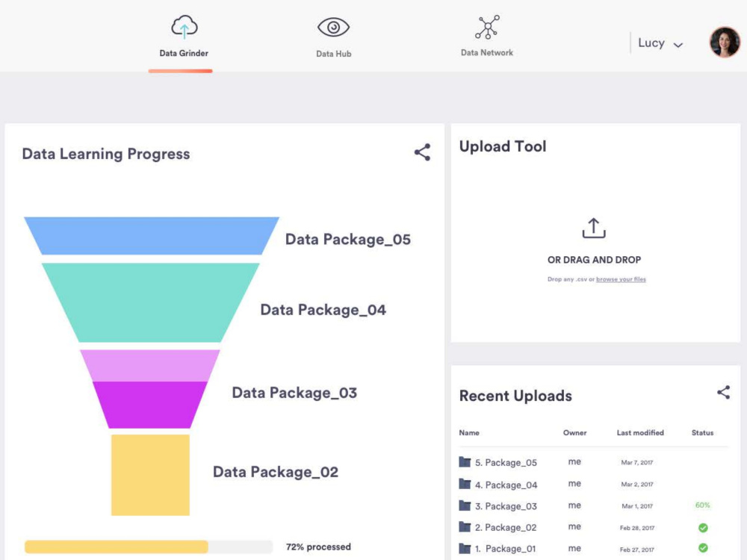Screen dimensions: 747x560
Task: Click the green check status for Package_02
Action: tap(703, 528)
